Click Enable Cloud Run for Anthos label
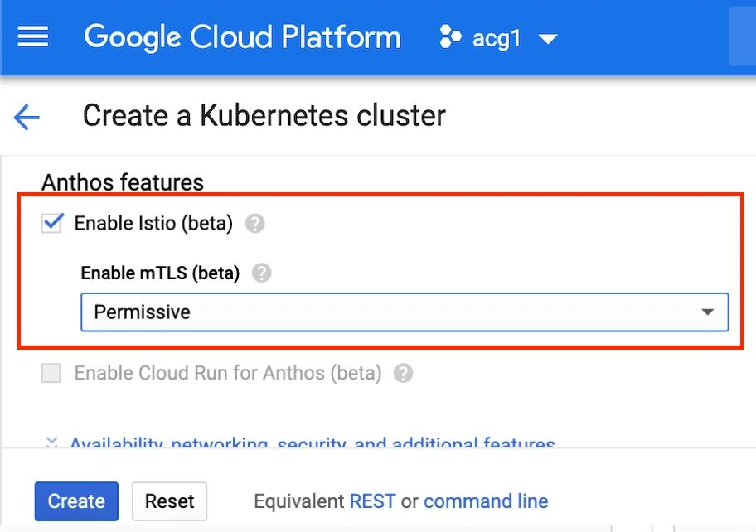 tap(228, 373)
